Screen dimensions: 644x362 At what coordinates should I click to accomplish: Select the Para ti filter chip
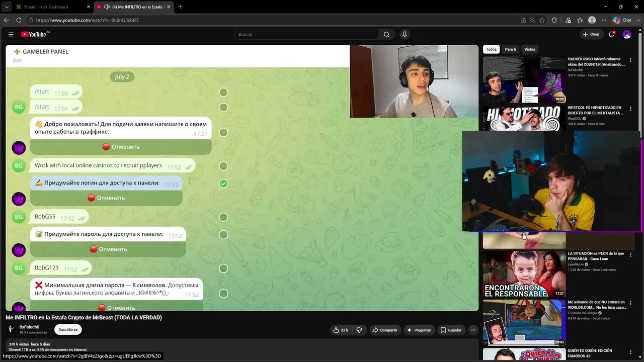[x=510, y=49]
